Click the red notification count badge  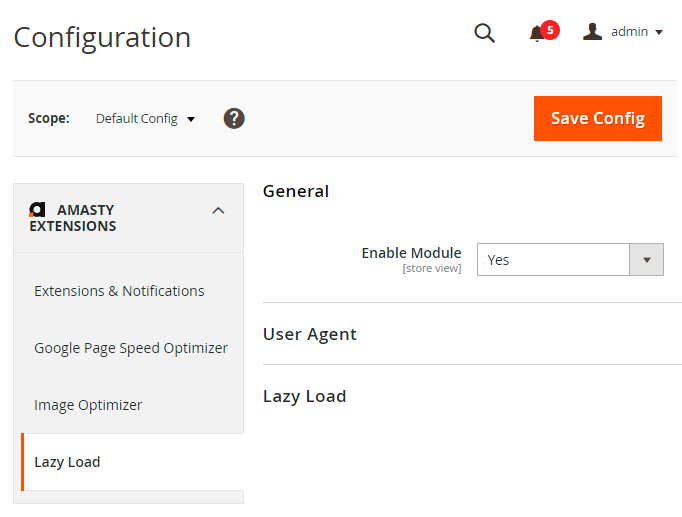(550, 30)
